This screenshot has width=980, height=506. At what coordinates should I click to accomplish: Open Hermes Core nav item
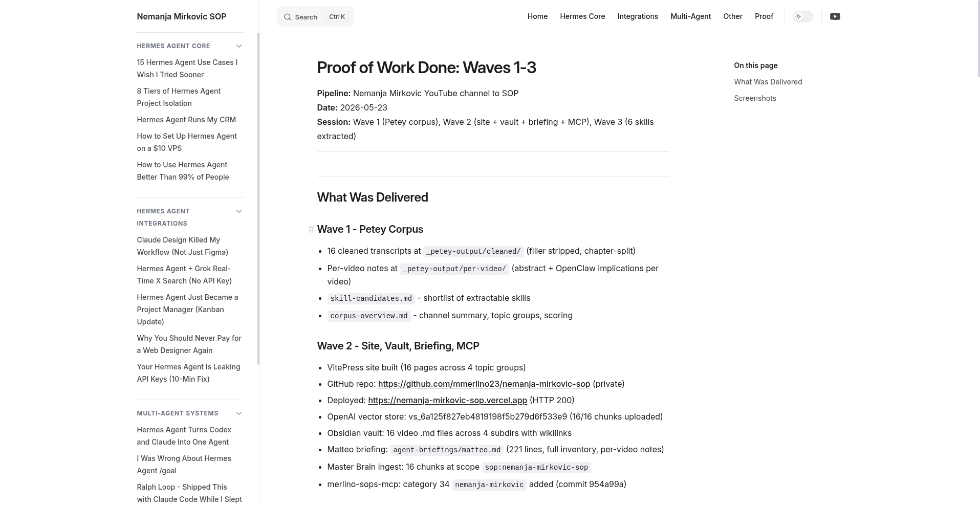[x=582, y=16]
